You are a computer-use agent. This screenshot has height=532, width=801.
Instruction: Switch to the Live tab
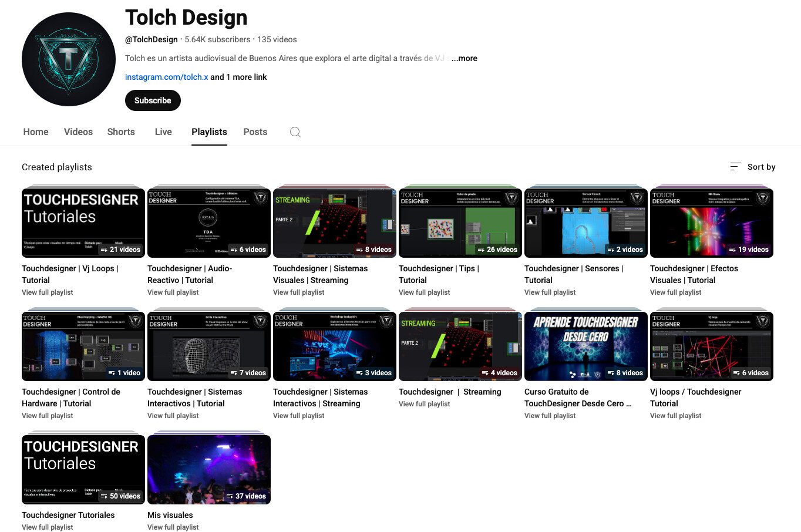(163, 132)
